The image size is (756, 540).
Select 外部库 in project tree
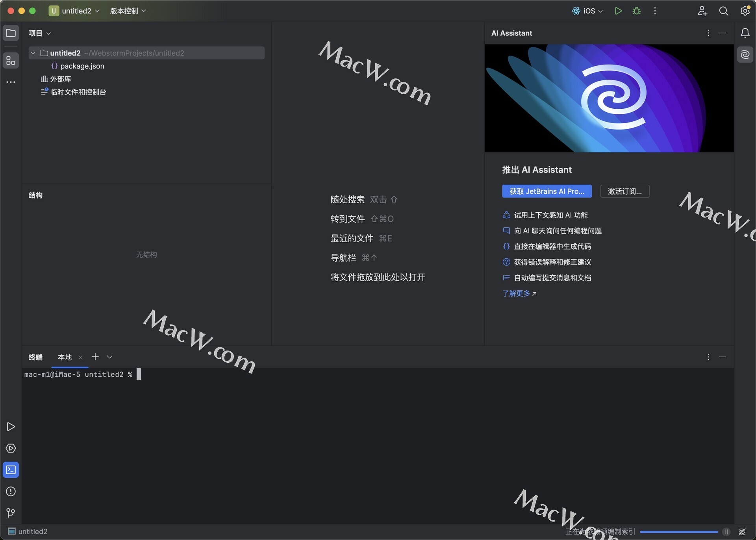tap(56, 79)
